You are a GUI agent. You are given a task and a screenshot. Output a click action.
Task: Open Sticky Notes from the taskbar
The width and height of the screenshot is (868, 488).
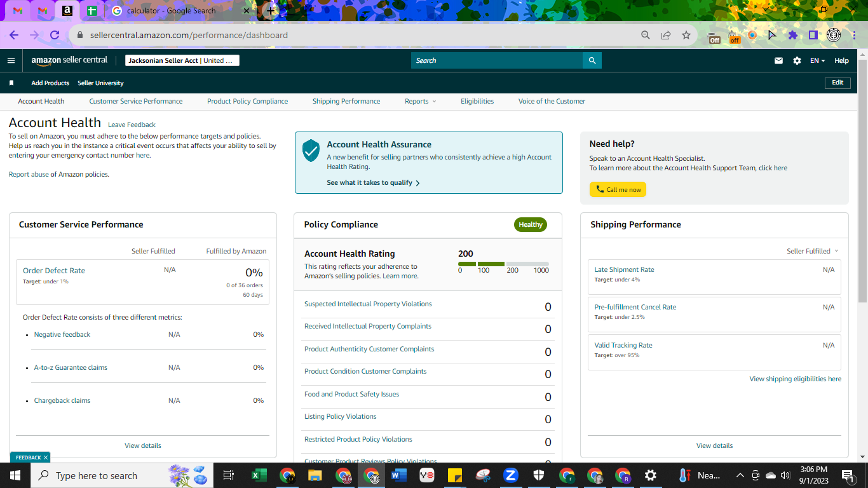[455, 475]
